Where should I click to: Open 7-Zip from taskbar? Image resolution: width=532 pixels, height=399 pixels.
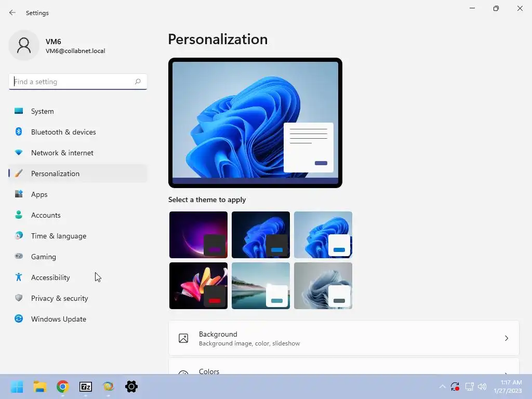86,387
